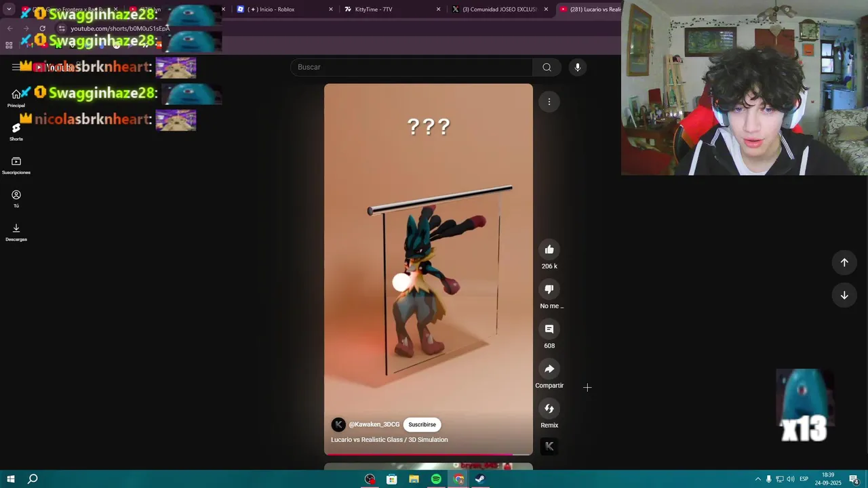The width and height of the screenshot is (868, 488).
Task: Open the microphone tray icon
Action: (x=768, y=479)
